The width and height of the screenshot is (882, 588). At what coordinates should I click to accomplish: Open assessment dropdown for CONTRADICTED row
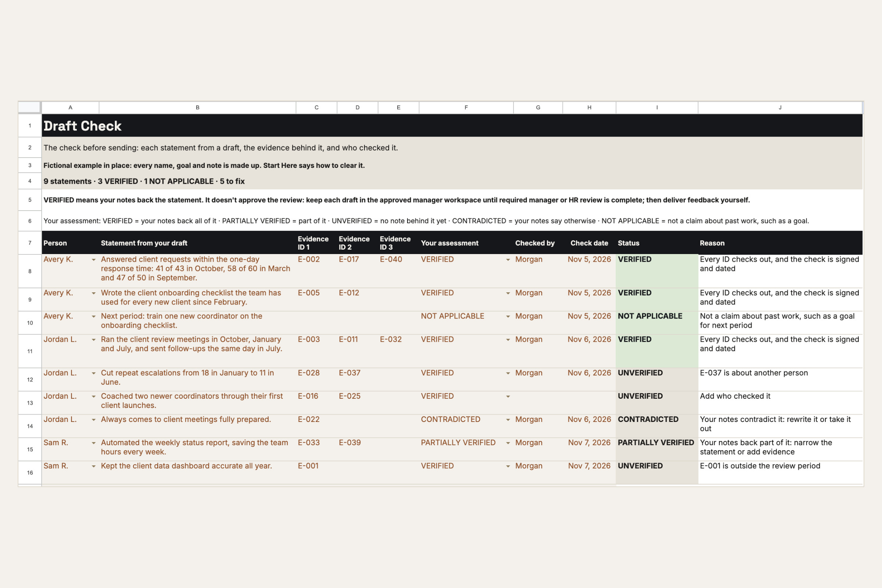508,420
